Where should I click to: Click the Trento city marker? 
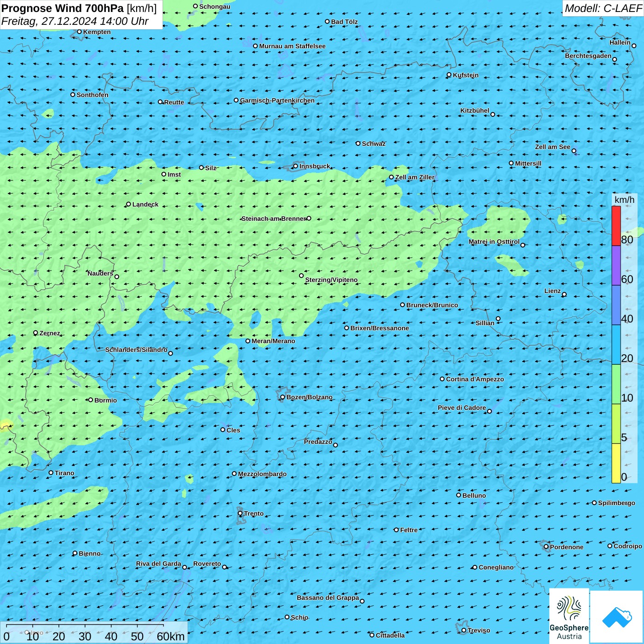pyautogui.click(x=240, y=513)
